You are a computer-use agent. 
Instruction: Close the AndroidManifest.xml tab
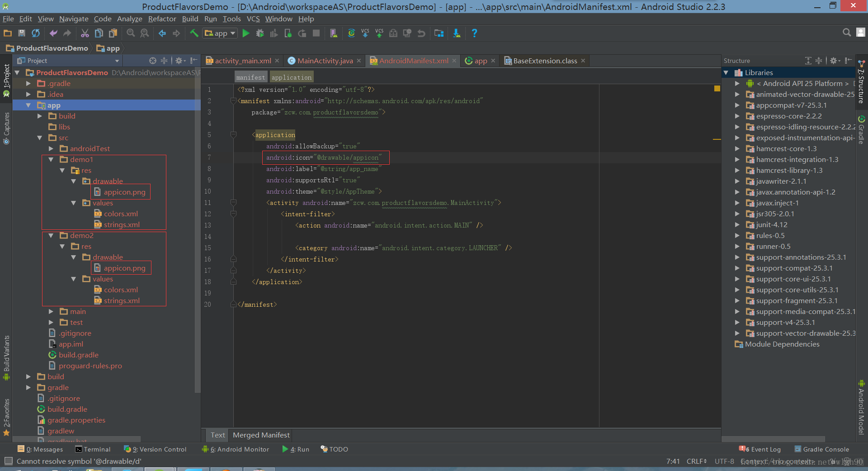click(454, 61)
